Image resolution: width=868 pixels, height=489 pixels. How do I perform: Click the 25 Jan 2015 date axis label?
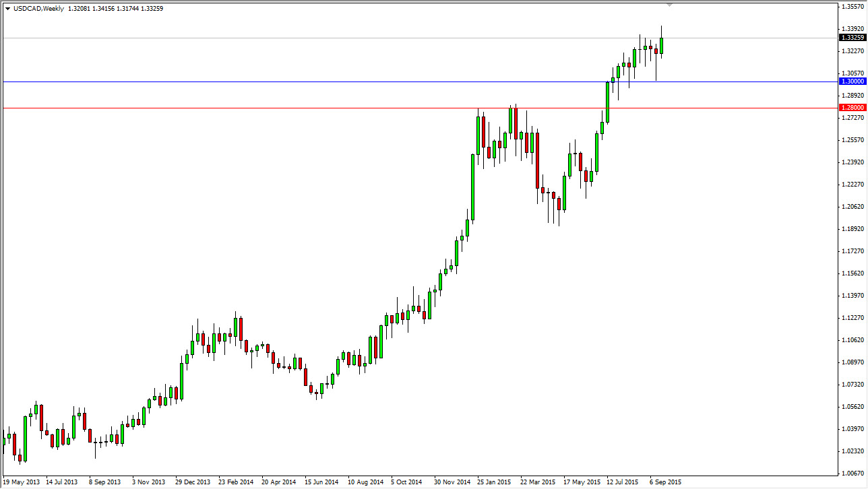[x=494, y=482]
